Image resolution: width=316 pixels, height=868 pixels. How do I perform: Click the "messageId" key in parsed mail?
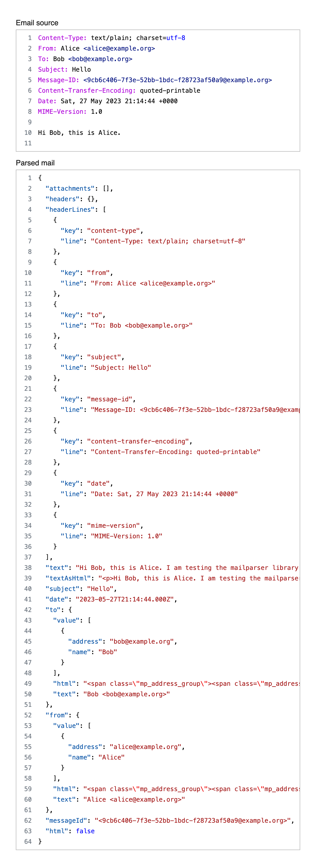[68, 821]
